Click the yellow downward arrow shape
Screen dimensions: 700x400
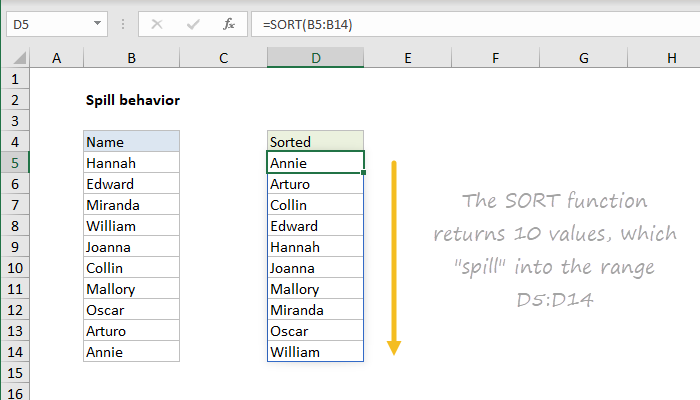click(x=394, y=255)
